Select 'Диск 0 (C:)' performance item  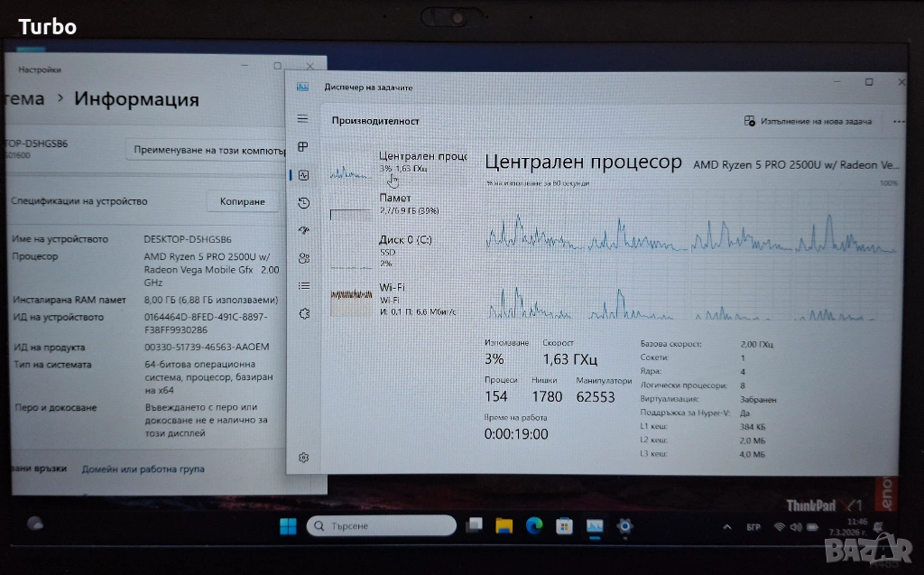point(398,250)
